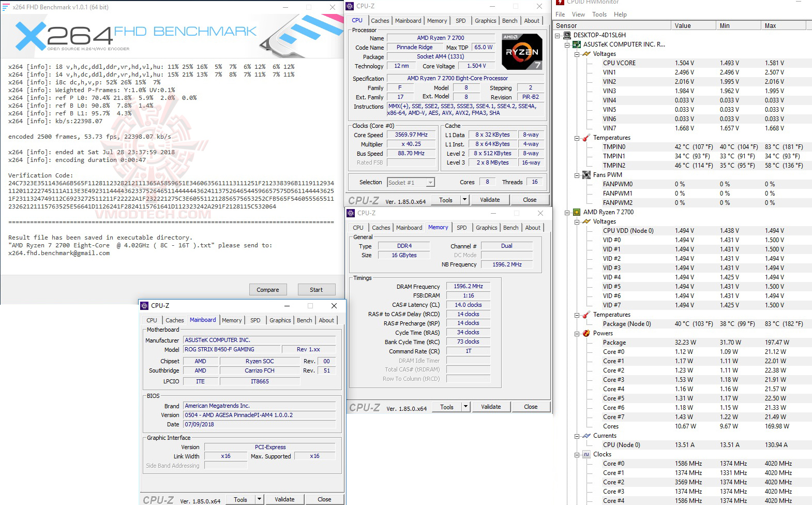Image resolution: width=812 pixels, height=505 pixels.
Task: Click the ROG STRIX B450-F GAMING model field
Action: pos(232,349)
